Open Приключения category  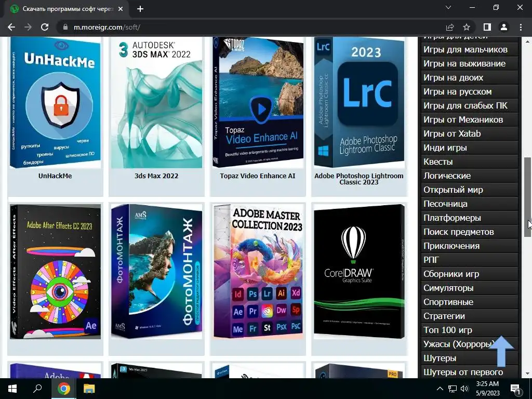(469, 246)
